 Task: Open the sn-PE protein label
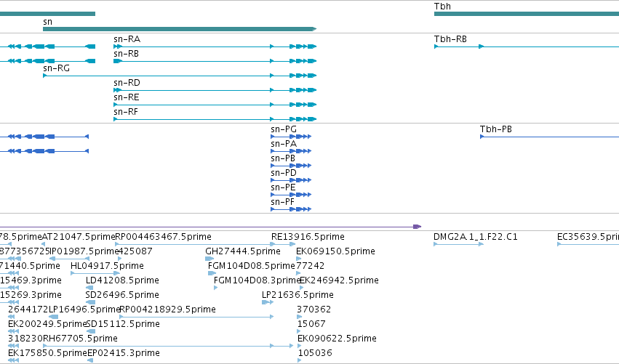pos(283,187)
